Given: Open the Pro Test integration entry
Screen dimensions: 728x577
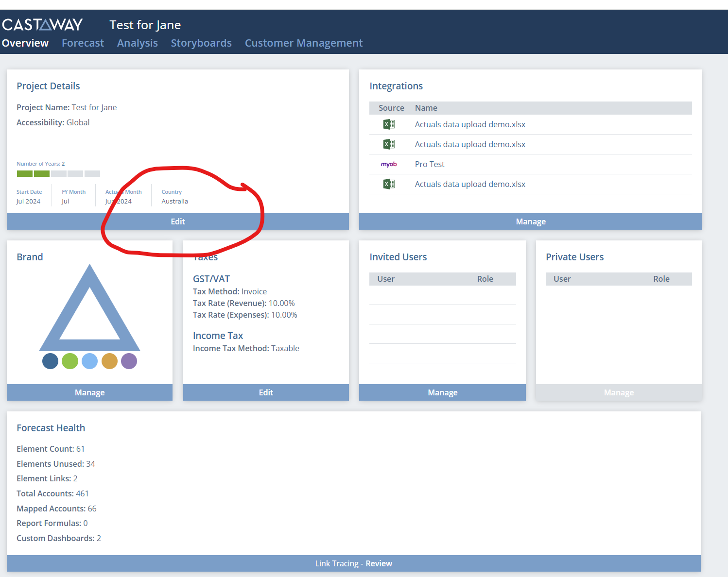Looking at the screenshot, I should [x=430, y=164].
